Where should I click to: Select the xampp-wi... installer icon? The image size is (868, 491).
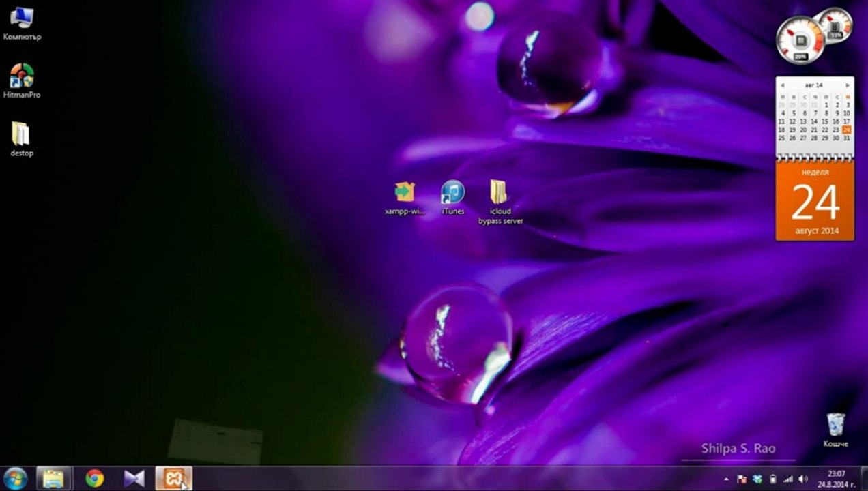click(x=405, y=193)
